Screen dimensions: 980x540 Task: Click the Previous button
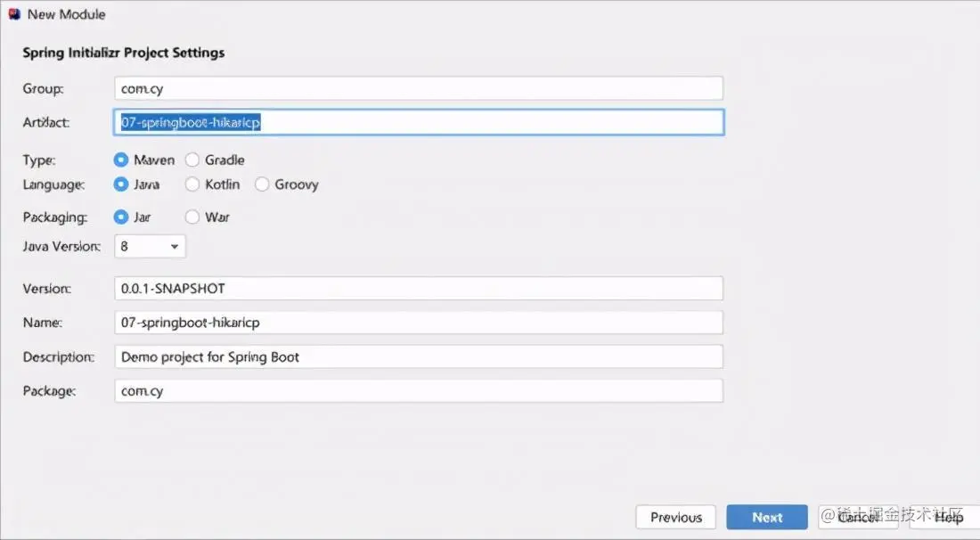(x=675, y=517)
